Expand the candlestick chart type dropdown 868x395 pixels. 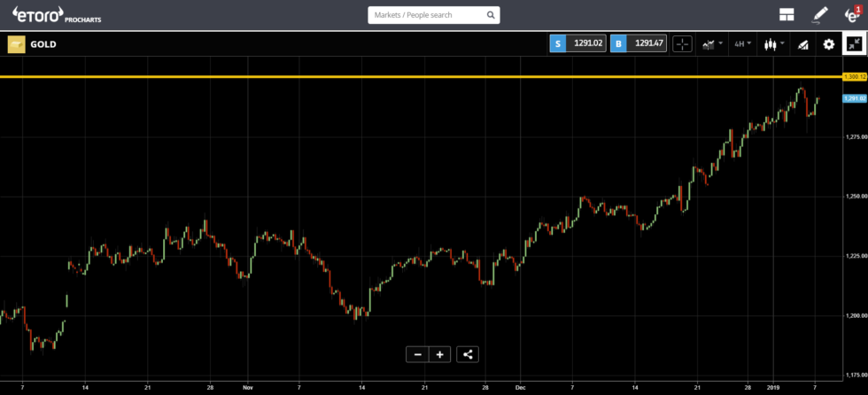pyautogui.click(x=774, y=43)
